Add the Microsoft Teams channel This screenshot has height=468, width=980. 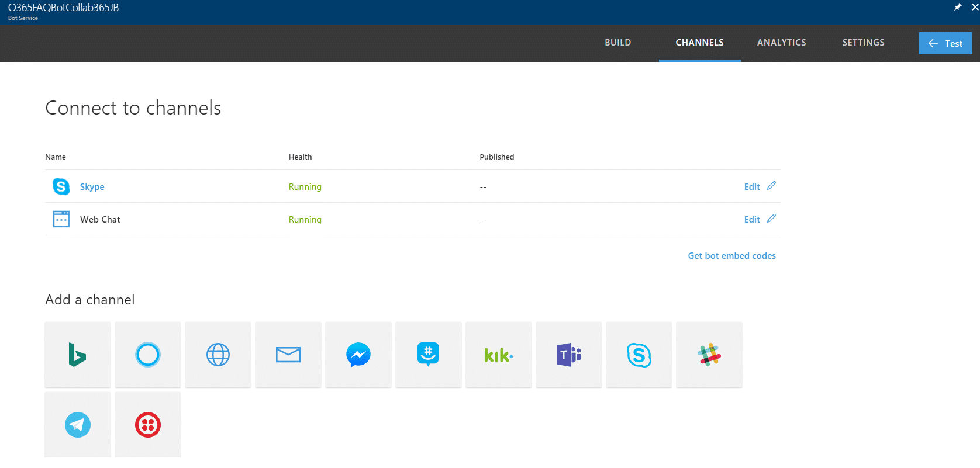click(569, 355)
